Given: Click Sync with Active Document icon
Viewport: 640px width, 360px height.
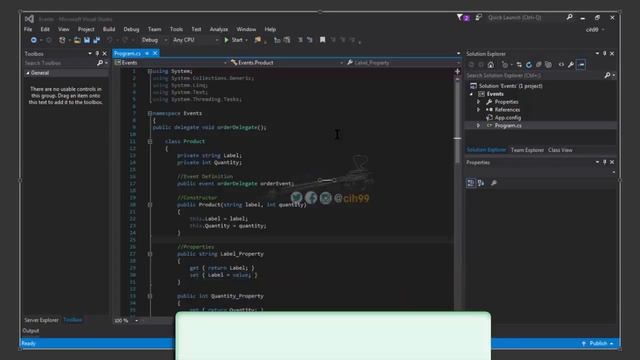Looking at the screenshot, I should pos(519,64).
